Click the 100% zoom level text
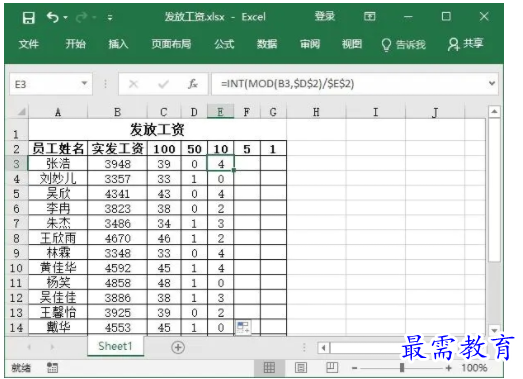Screen dimensions: 523x379 tap(475, 368)
